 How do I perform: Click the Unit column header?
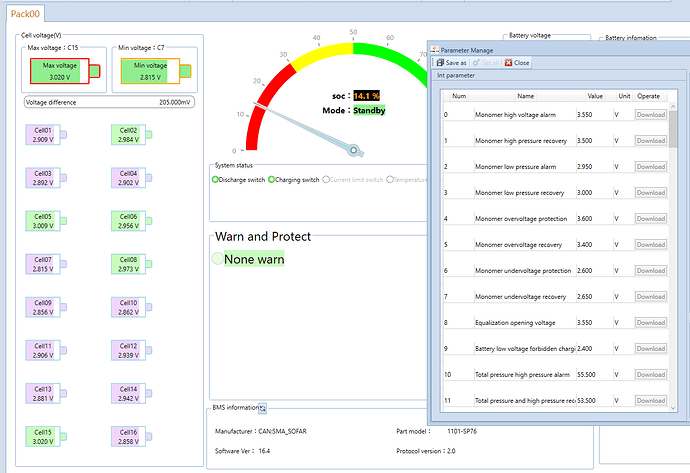pyautogui.click(x=624, y=96)
